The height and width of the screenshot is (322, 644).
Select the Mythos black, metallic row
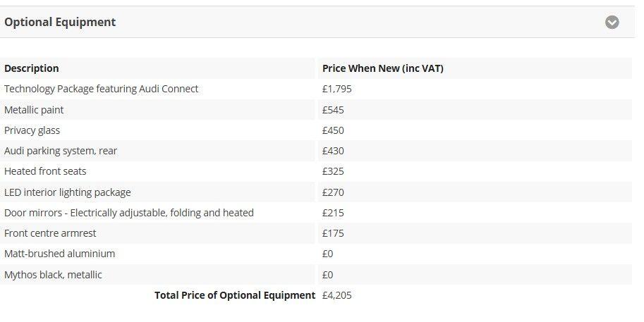(316, 275)
